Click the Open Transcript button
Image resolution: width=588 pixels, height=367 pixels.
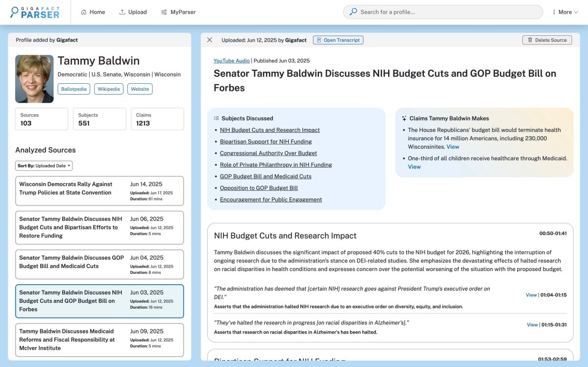point(338,40)
